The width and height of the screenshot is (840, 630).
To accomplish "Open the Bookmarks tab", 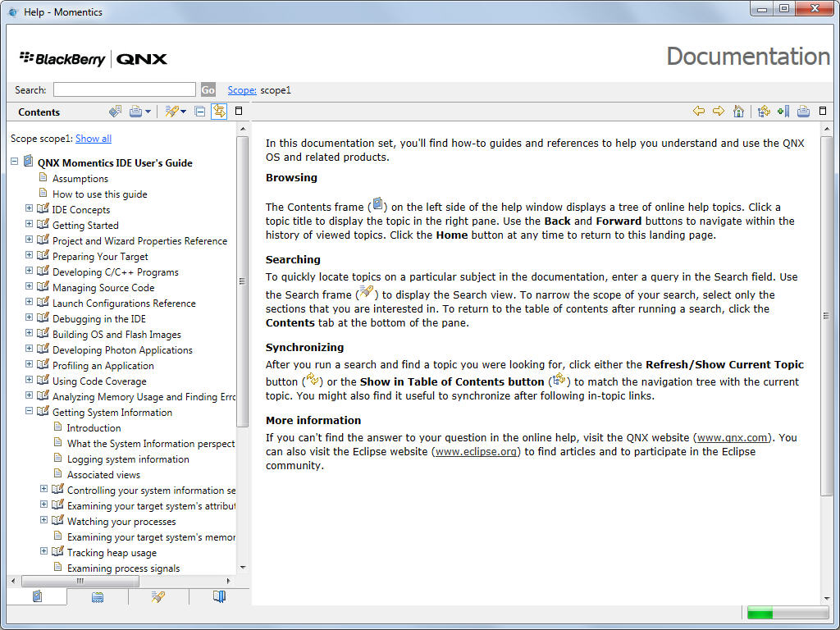I will (219, 597).
